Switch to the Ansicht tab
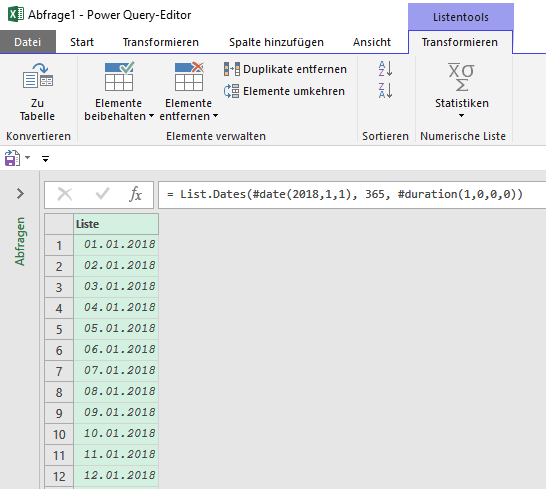This screenshot has height=489, width=546. 372,42
